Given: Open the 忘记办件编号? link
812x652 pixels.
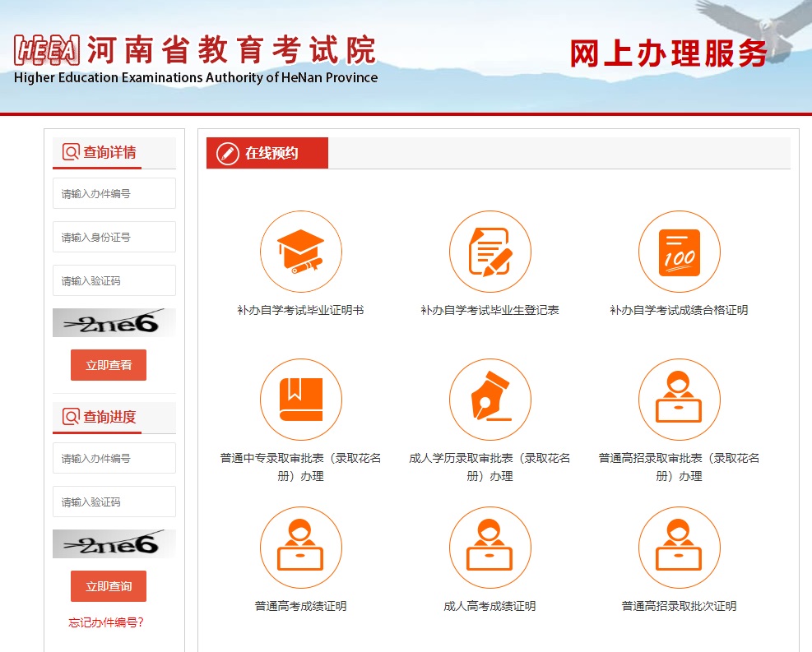Looking at the screenshot, I should tap(106, 622).
